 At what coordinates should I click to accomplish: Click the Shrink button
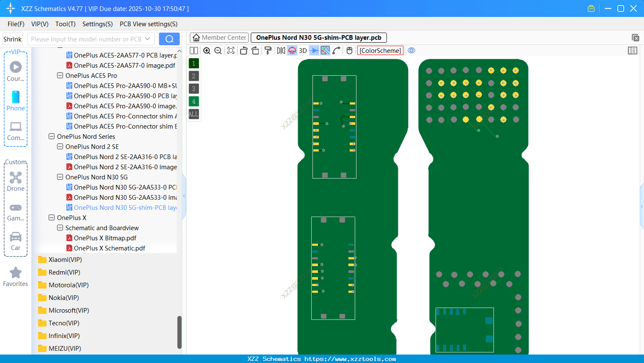[x=12, y=38]
